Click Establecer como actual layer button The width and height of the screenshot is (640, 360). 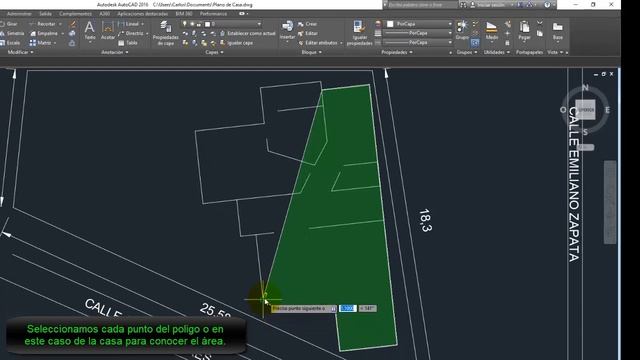pyautogui.click(x=247, y=33)
